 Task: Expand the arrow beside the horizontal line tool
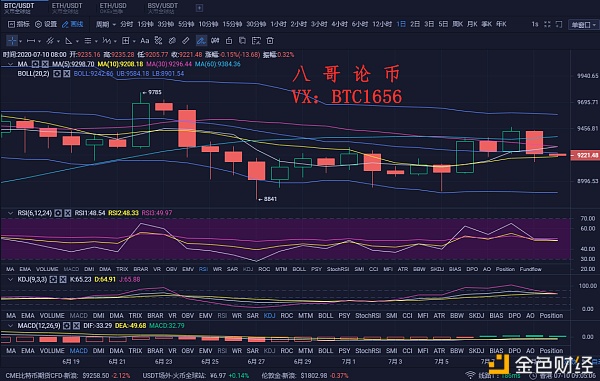tap(39, 41)
